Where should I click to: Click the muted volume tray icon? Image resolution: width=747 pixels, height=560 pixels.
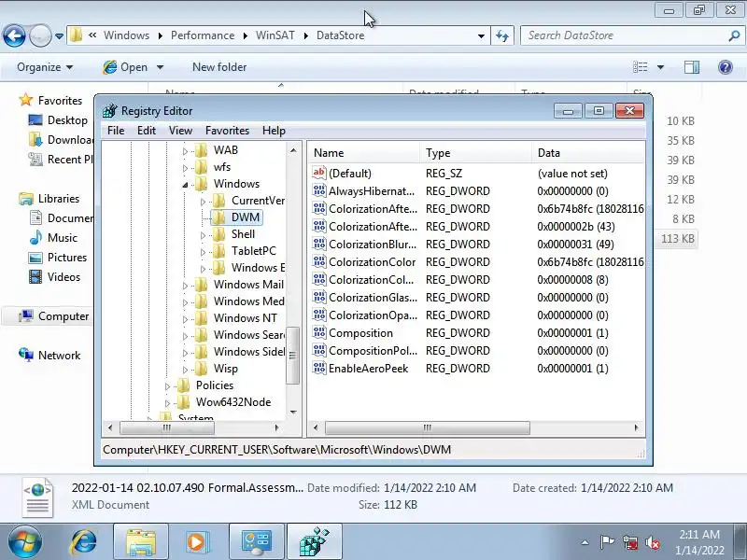point(653,542)
